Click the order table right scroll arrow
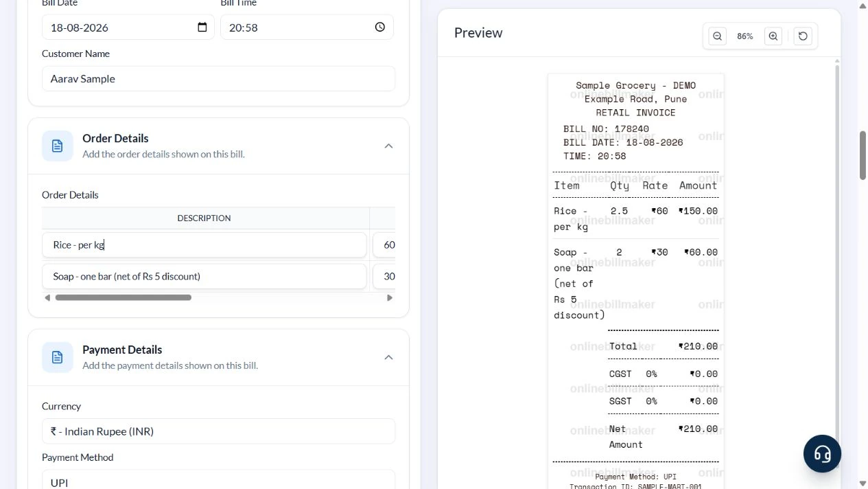The height and width of the screenshot is (489, 868). pos(390,297)
